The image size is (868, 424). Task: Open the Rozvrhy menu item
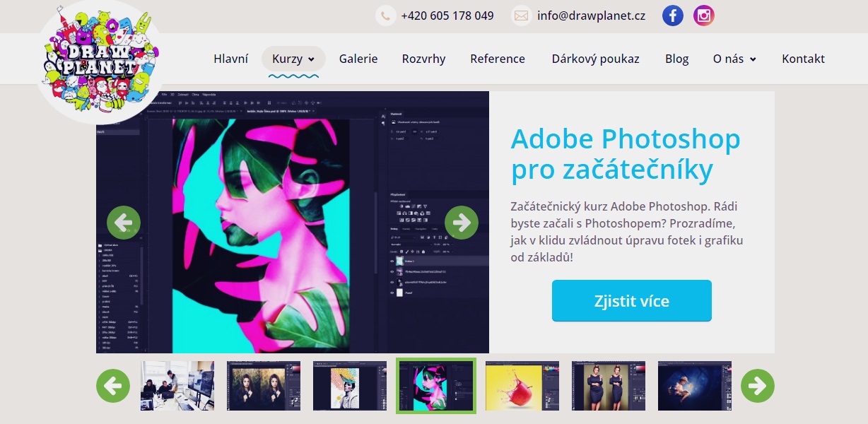(x=423, y=59)
